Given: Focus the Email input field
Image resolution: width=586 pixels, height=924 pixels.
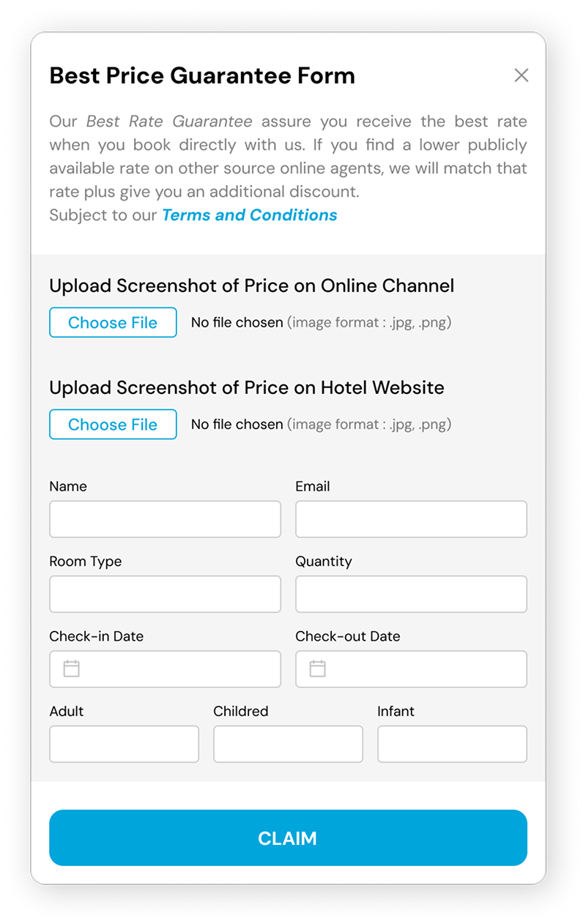Looking at the screenshot, I should coord(411,519).
